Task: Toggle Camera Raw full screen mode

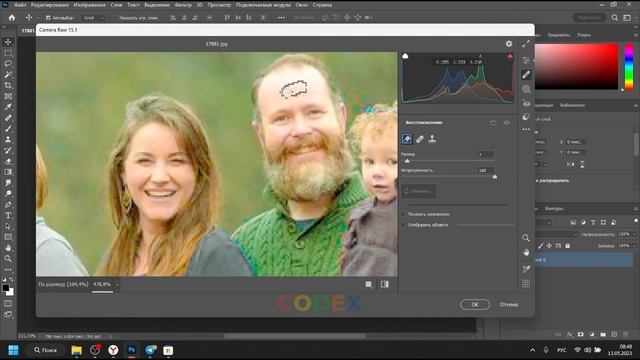Action: [526, 44]
